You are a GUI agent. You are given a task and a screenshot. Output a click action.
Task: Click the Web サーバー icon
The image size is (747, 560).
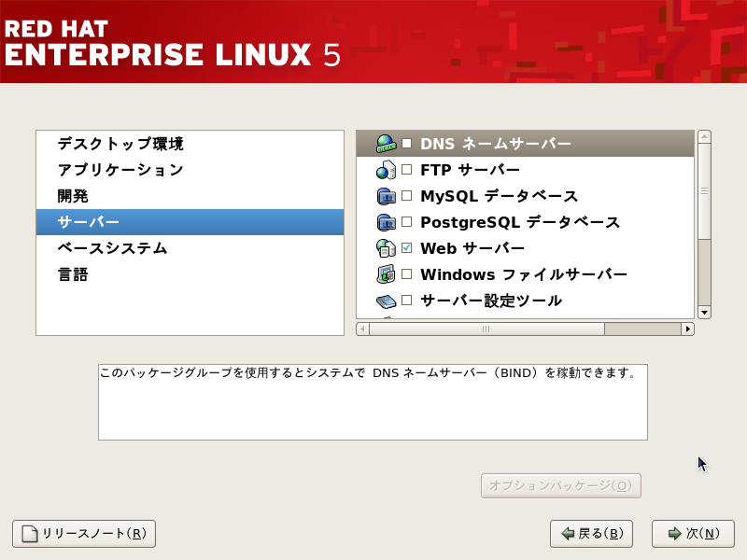pyautogui.click(x=386, y=248)
